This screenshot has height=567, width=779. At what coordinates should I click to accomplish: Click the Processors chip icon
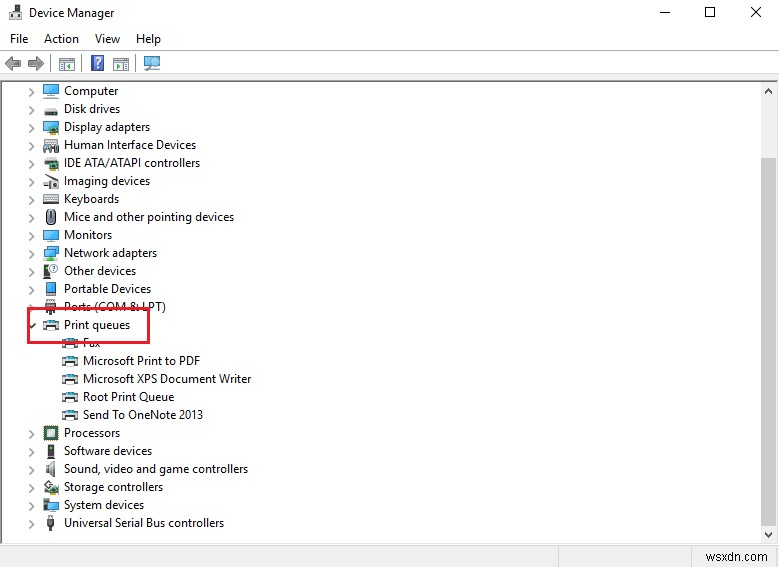(51, 433)
